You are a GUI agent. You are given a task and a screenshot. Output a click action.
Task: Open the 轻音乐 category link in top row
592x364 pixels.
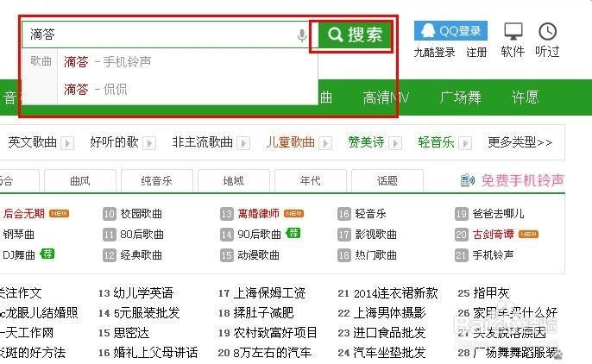click(x=436, y=142)
